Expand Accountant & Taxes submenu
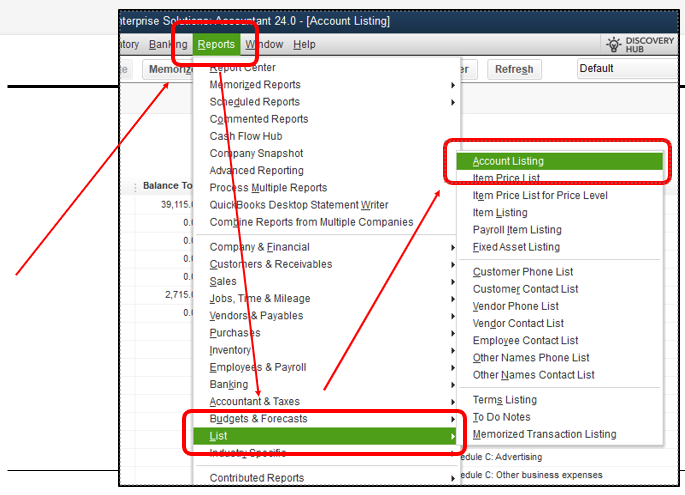The width and height of the screenshot is (685, 495). click(325, 402)
